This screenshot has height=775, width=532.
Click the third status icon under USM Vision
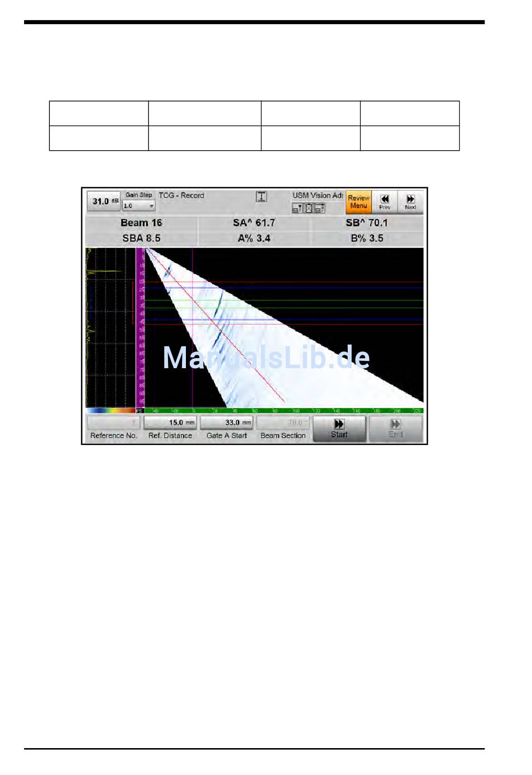320,208
